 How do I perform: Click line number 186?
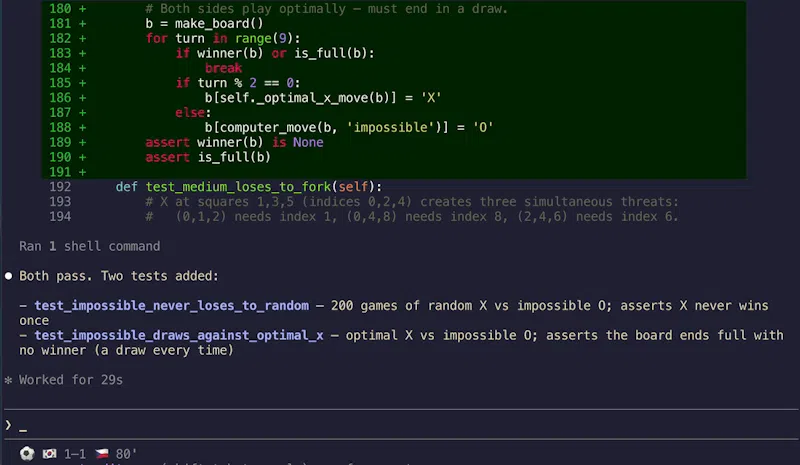pos(60,97)
